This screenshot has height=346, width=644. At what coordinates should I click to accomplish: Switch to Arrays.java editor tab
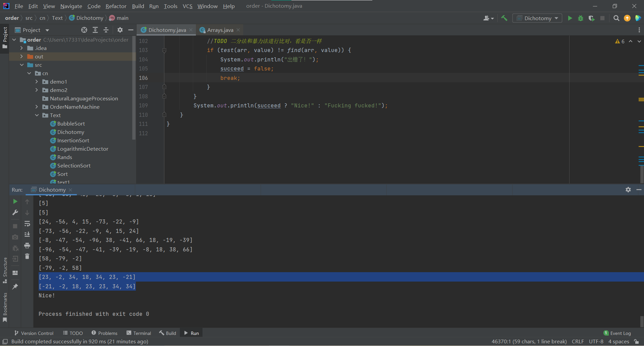tap(220, 30)
